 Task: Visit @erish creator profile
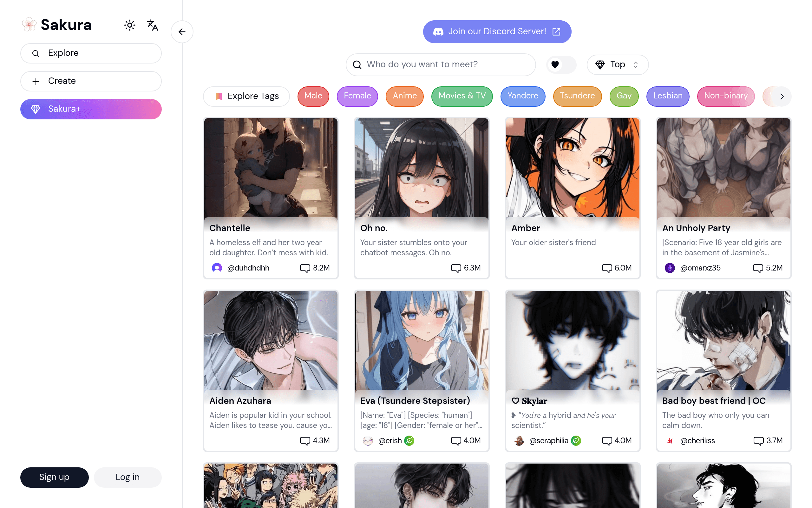point(390,440)
